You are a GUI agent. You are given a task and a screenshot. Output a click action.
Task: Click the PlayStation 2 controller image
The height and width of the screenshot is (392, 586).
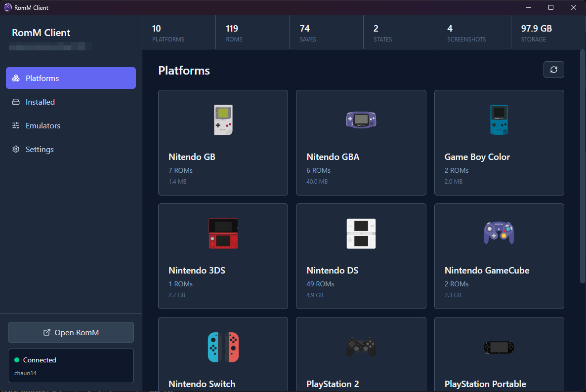[361, 347]
